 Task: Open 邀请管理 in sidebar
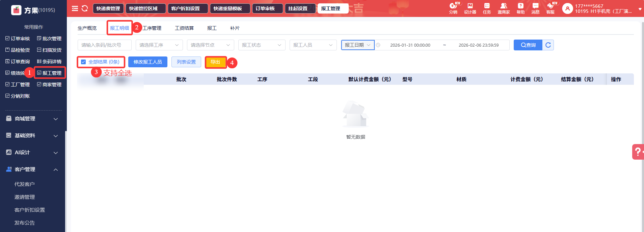tap(24, 197)
